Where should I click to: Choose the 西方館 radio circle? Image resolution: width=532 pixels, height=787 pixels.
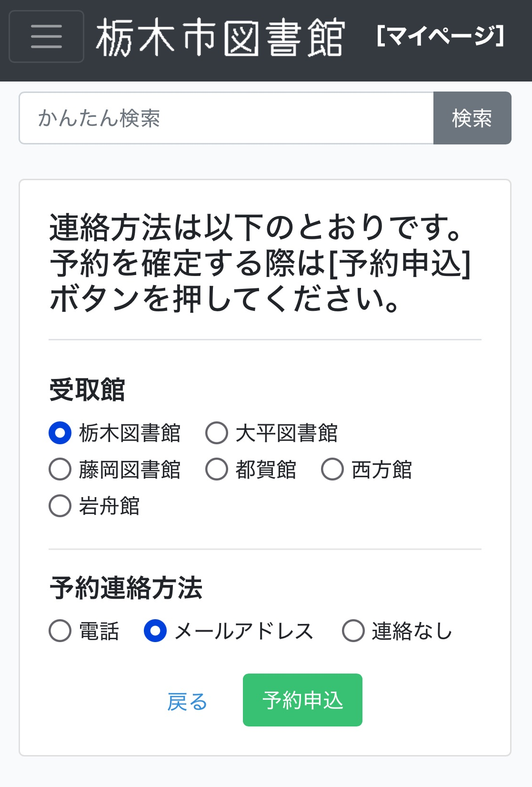[x=332, y=469]
